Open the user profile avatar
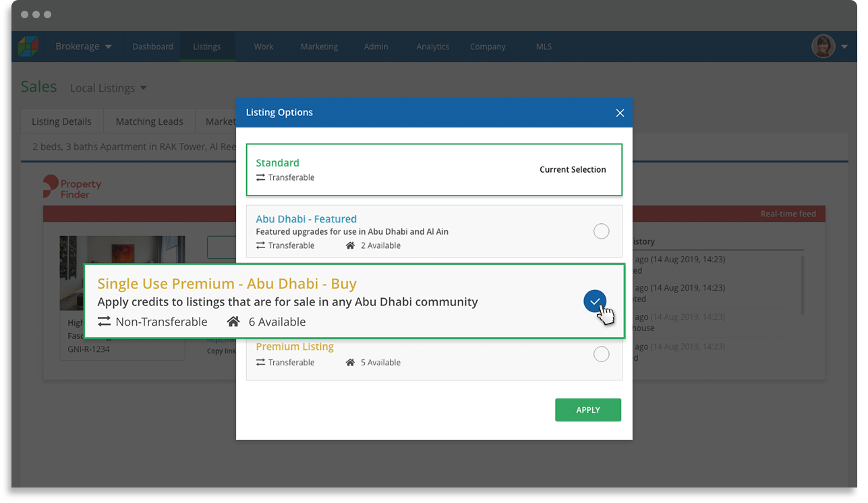868x503 pixels. 824,46
